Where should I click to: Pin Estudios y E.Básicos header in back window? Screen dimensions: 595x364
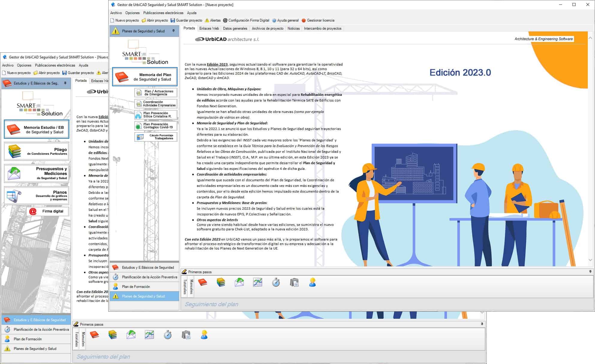coord(65,83)
